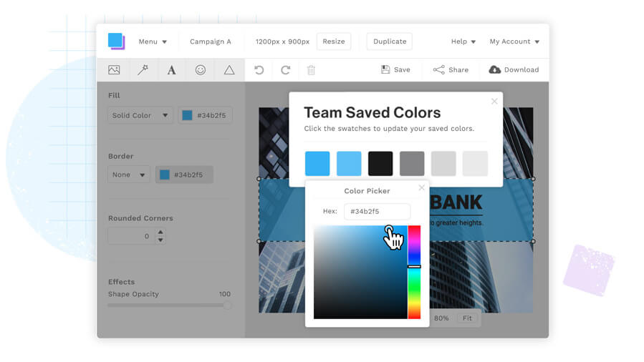Screen dimensions: 644x362
Task: Select the black saved color swatch
Action: click(x=380, y=163)
